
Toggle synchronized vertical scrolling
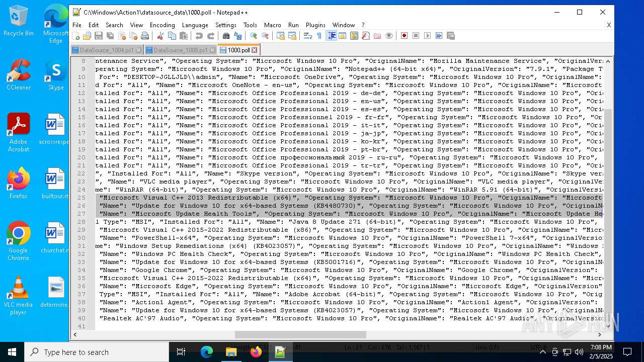(281, 36)
